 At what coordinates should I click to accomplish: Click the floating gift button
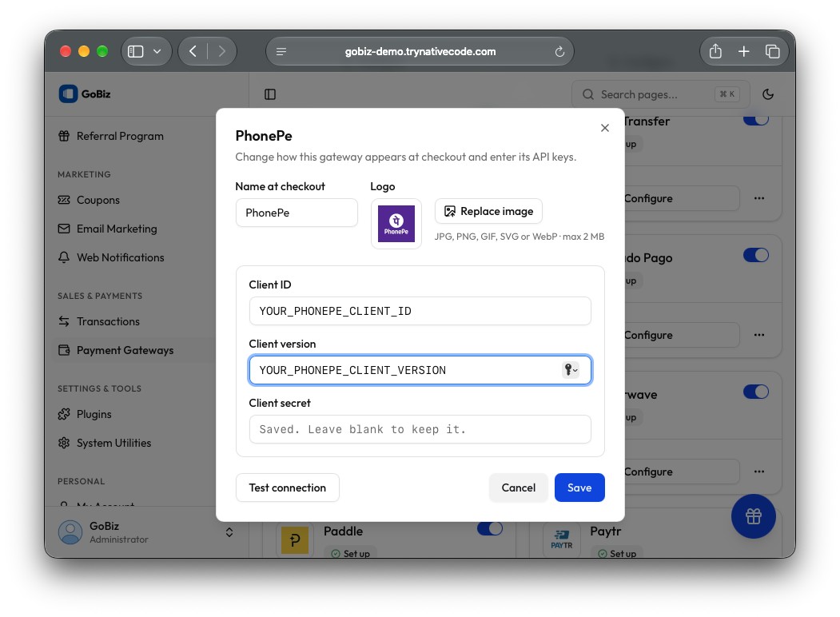point(753,516)
